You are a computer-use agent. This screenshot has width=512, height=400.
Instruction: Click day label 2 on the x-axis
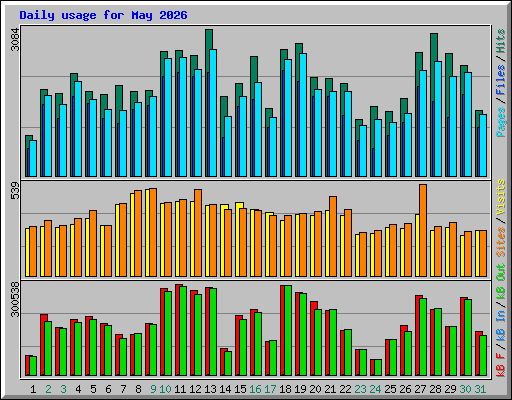48,389
